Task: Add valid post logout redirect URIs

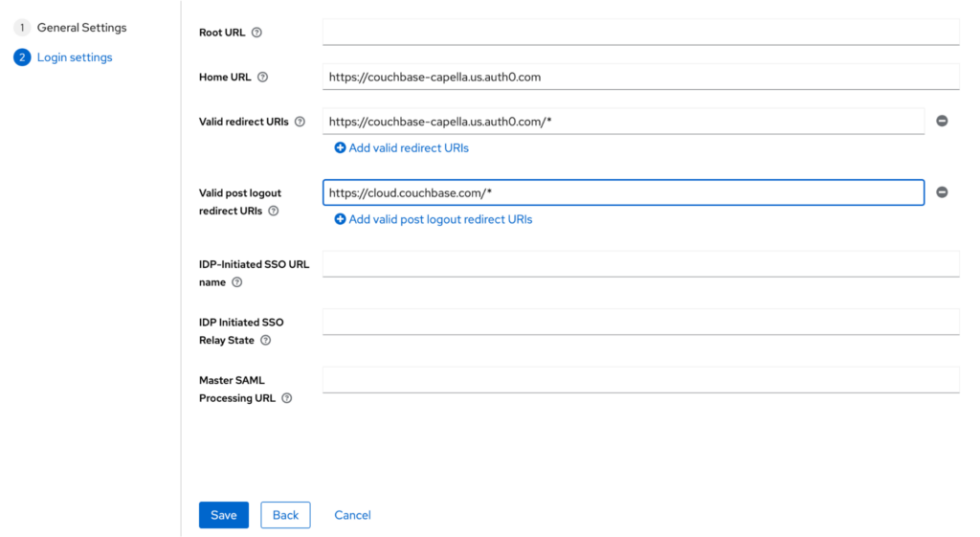Action: coord(434,219)
